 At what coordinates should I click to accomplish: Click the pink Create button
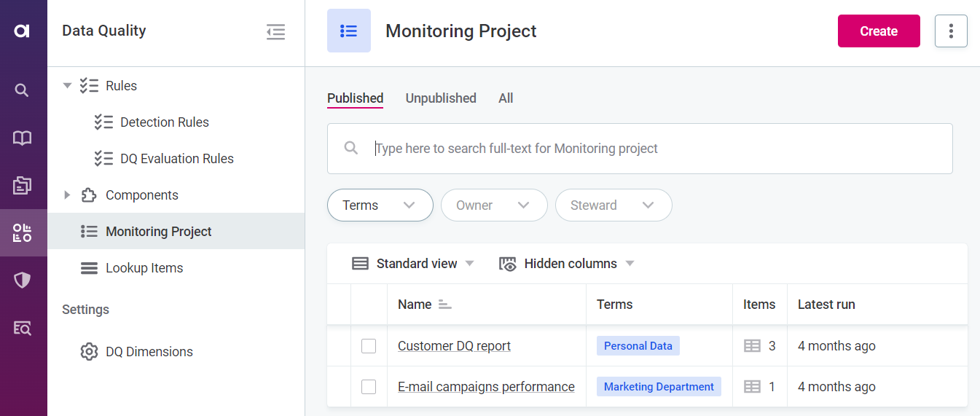tap(878, 31)
